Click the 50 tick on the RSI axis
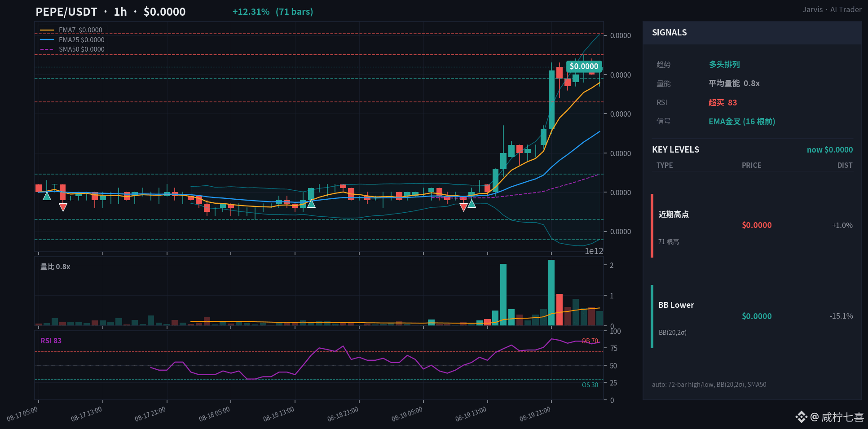This screenshot has height=429, width=868. (x=613, y=366)
